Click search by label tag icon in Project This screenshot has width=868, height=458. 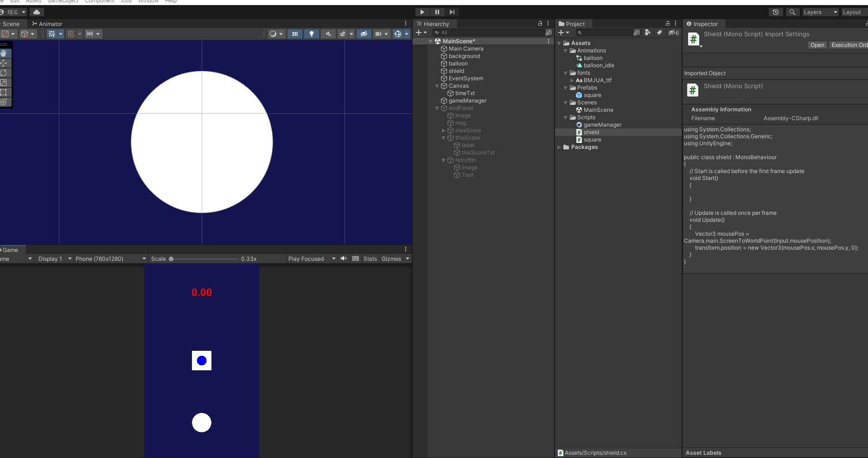click(x=659, y=32)
